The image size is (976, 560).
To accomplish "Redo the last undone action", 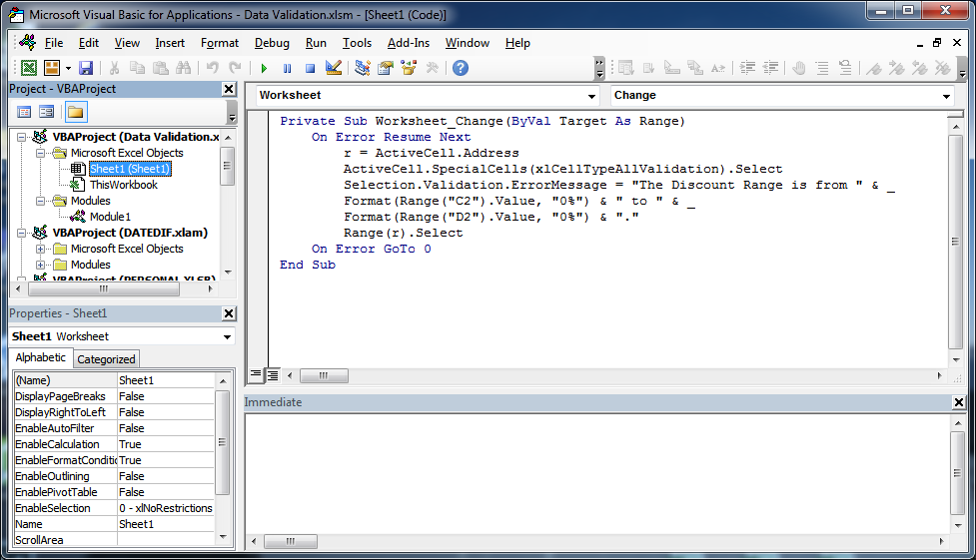I will pos(236,68).
